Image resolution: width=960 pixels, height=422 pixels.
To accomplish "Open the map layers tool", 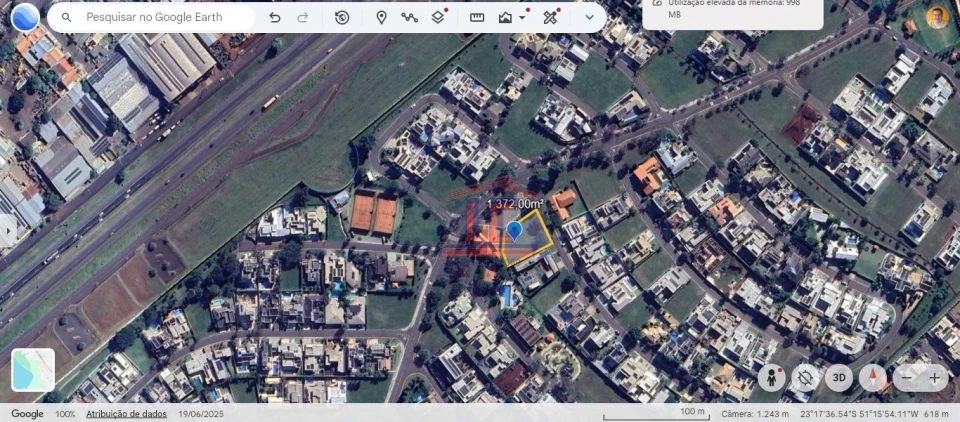I will [438, 18].
